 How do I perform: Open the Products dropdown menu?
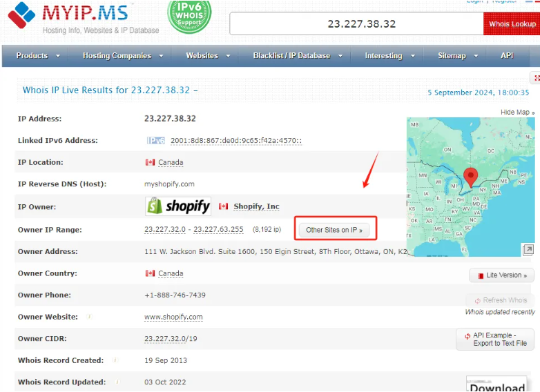(x=38, y=55)
